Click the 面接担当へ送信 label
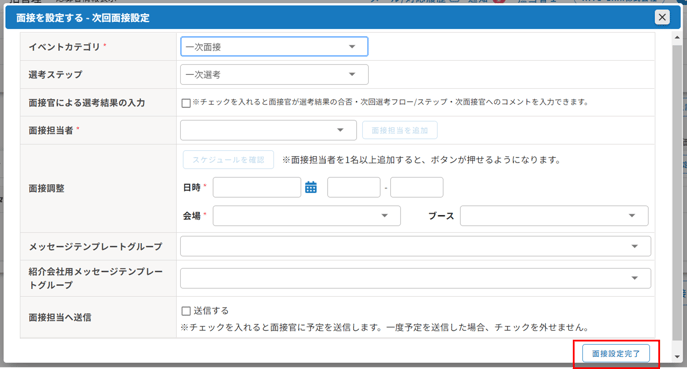This screenshot has height=369, width=687. (60, 317)
